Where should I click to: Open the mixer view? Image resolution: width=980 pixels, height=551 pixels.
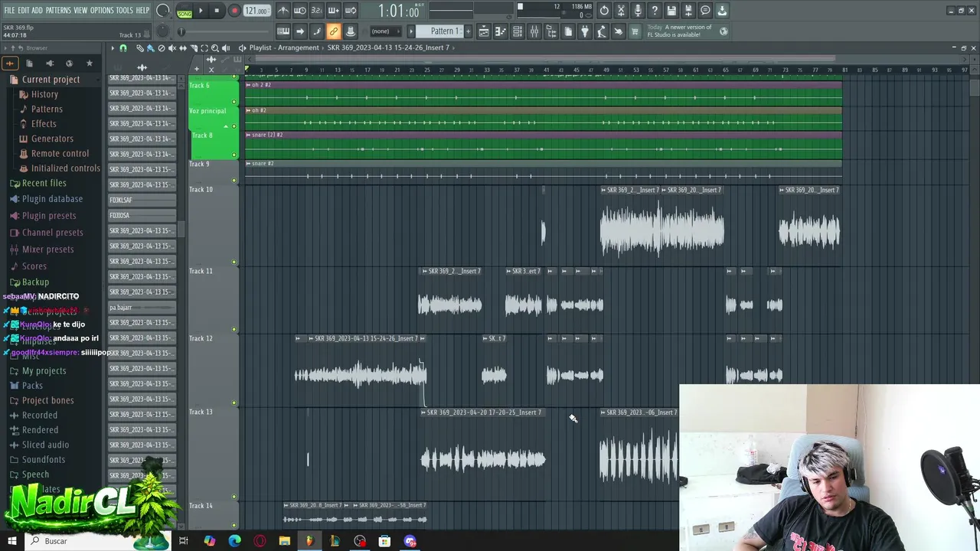coord(534,31)
